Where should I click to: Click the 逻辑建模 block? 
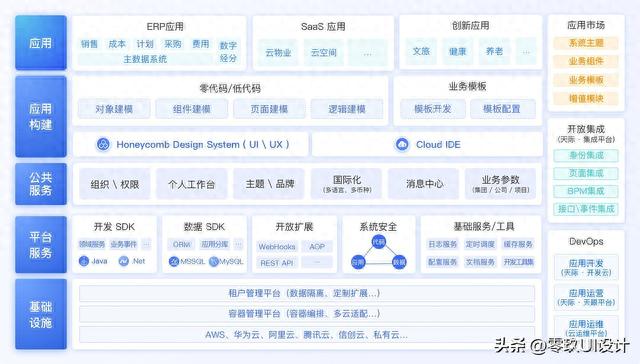[347, 109]
